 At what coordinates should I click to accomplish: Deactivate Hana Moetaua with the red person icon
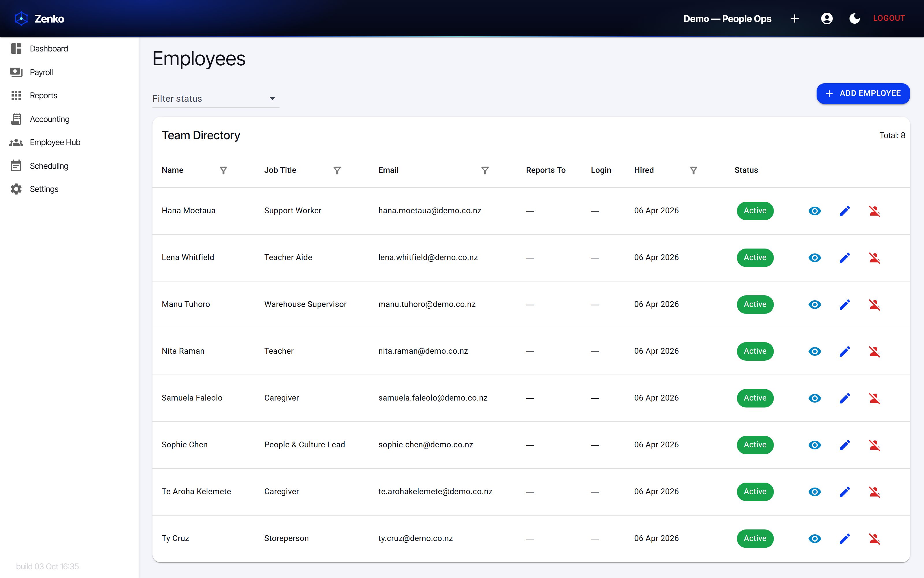(x=874, y=211)
